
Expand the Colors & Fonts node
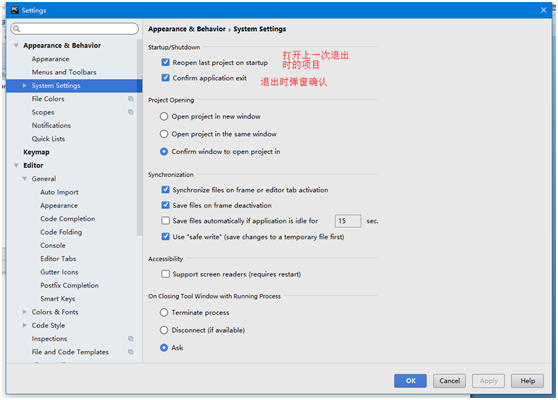(x=25, y=312)
